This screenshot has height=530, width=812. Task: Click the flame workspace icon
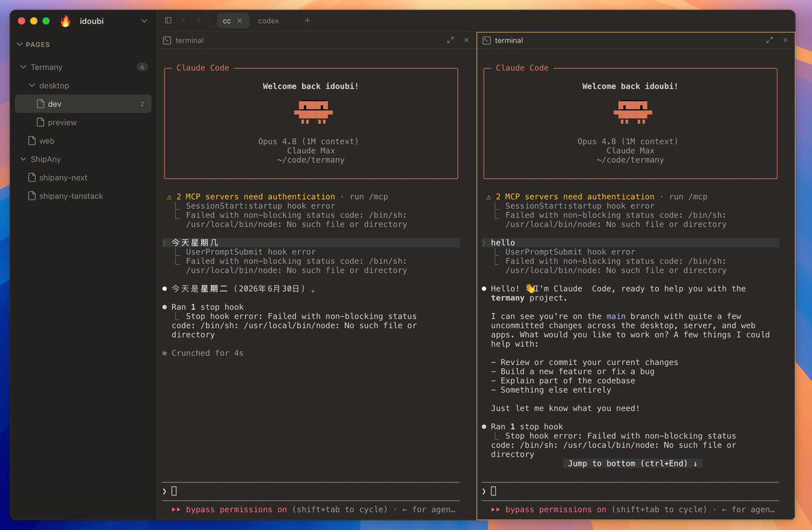(x=65, y=21)
